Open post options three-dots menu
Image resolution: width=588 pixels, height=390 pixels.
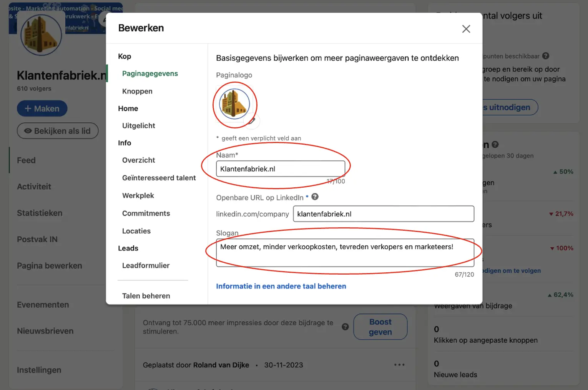[399, 365]
